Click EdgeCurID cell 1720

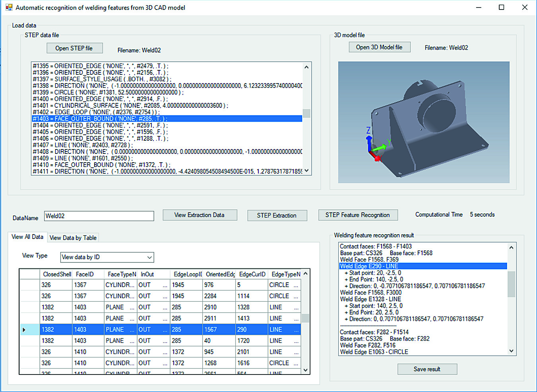pyautogui.click(x=252, y=341)
